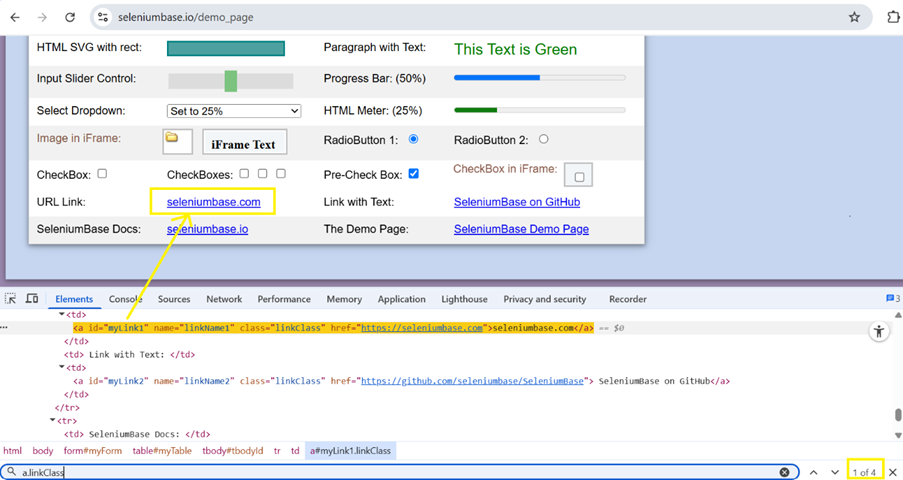The height and width of the screenshot is (480, 903).
Task: Go back with the browser back arrow
Action: click(15, 17)
